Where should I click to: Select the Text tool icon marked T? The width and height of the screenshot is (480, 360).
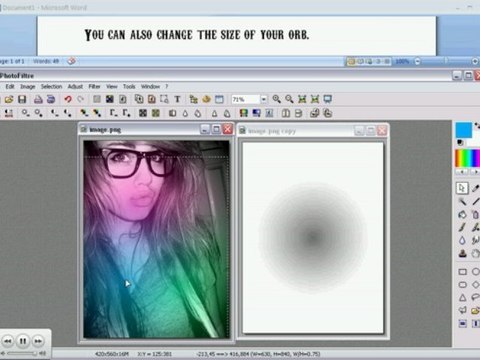click(177, 99)
